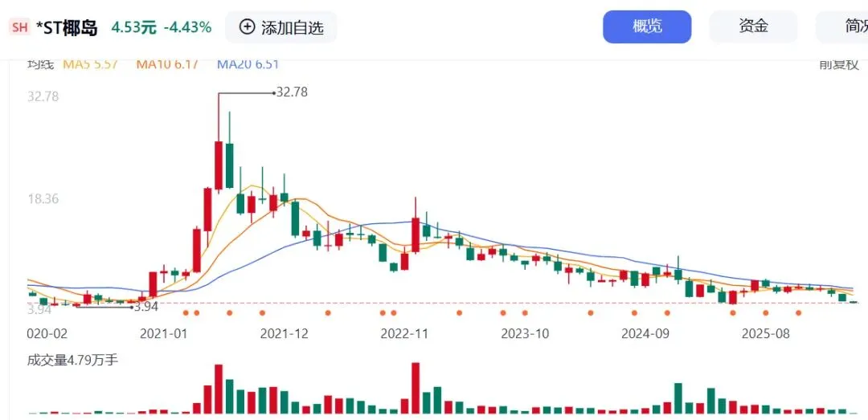The image size is (868, 420).
Task: Toggle the MA10 6.17 moving average line
Action: pos(167,64)
